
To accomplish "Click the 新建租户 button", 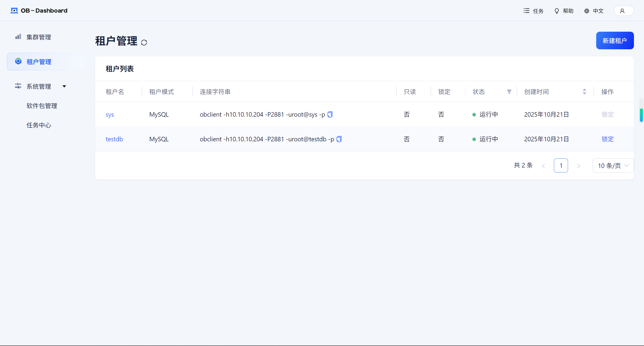I will tap(615, 40).
